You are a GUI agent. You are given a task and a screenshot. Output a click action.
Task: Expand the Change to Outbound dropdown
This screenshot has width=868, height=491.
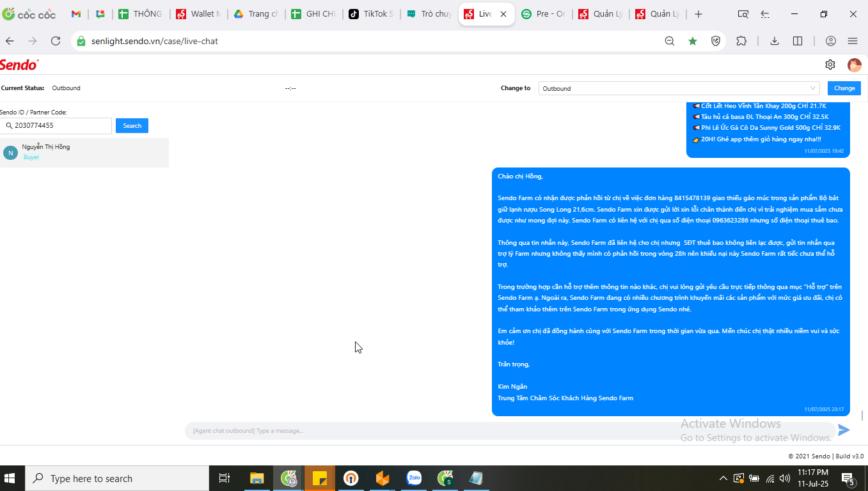679,88
